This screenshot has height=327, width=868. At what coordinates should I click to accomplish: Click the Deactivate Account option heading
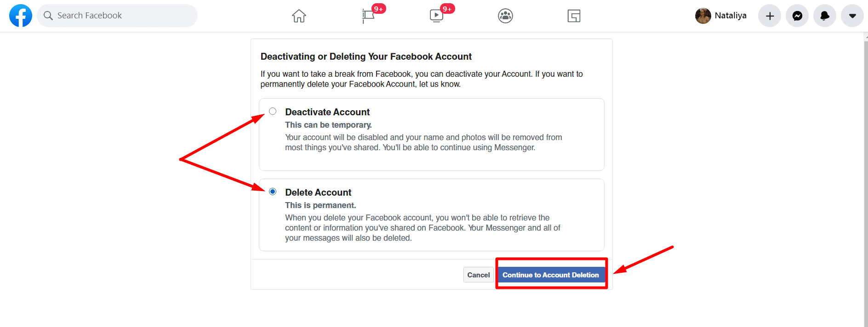click(327, 112)
